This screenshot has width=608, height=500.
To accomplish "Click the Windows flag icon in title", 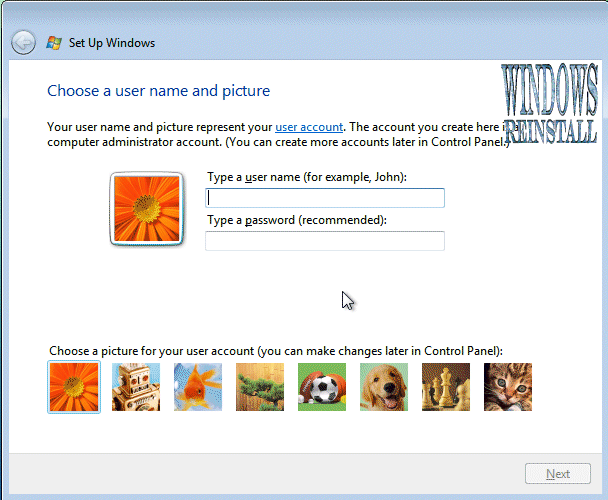I will [x=55, y=43].
